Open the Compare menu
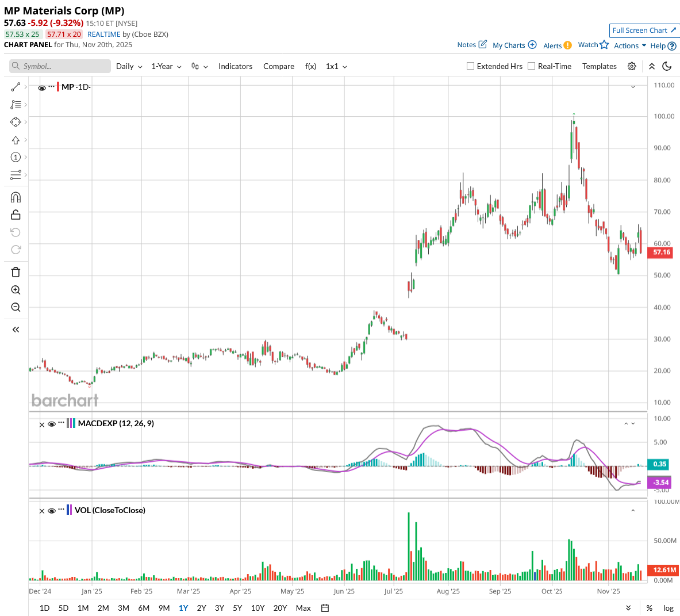Screen dimensions: 680x616 pyautogui.click(x=279, y=66)
